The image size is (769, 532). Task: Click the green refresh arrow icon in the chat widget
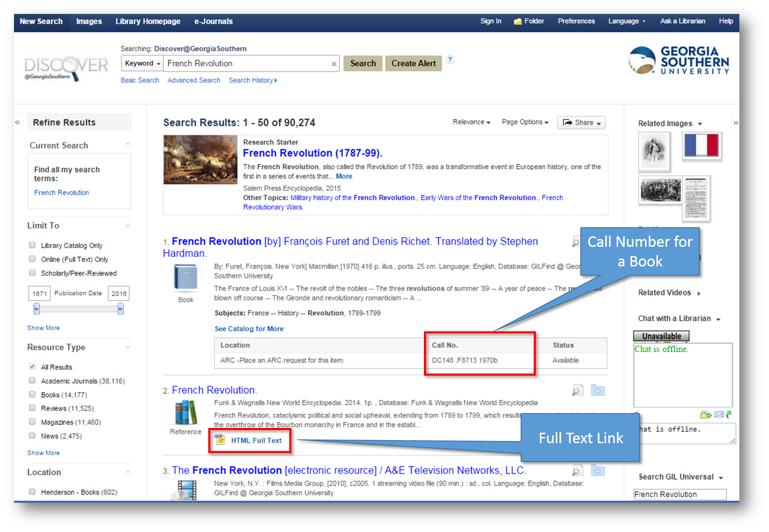pyautogui.click(x=729, y=414)
